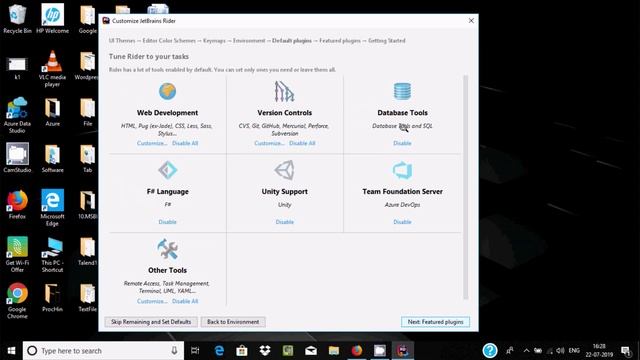Click the F# Language icon
Viewport: 640px width, 360px height.
coord(167,170)
